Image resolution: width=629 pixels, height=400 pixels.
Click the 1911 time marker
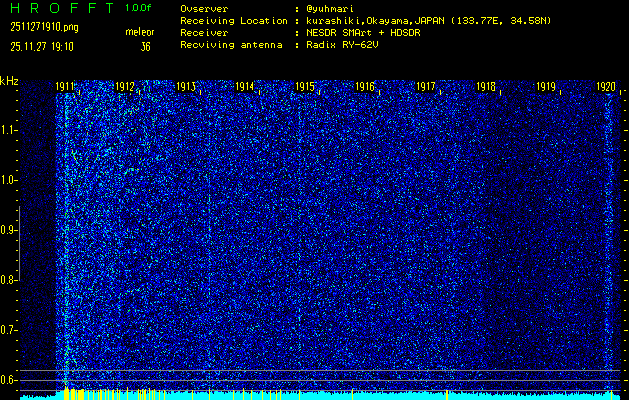tap(65, 87)
